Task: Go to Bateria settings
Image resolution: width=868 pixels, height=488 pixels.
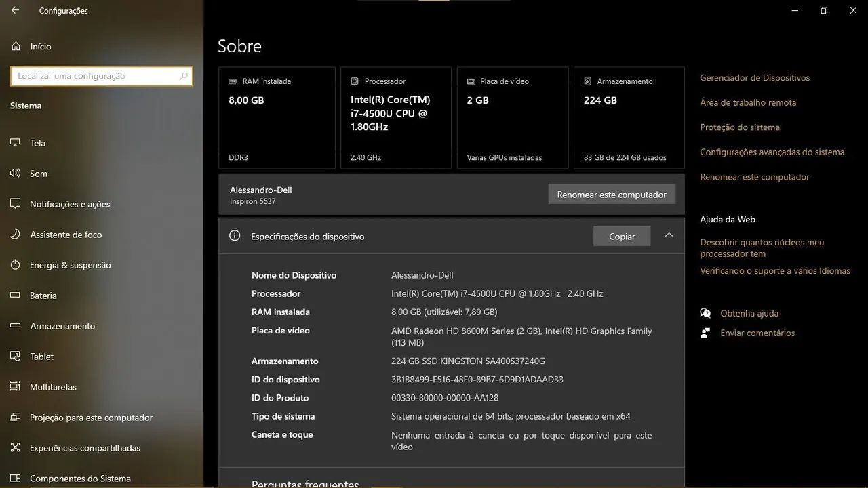Action: coord(102,296)
